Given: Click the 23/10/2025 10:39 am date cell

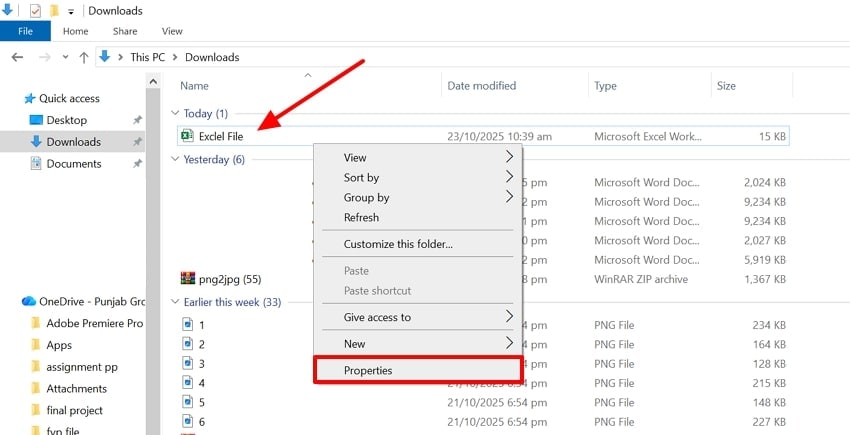Looking at the screenshot, I should [499, 137].
